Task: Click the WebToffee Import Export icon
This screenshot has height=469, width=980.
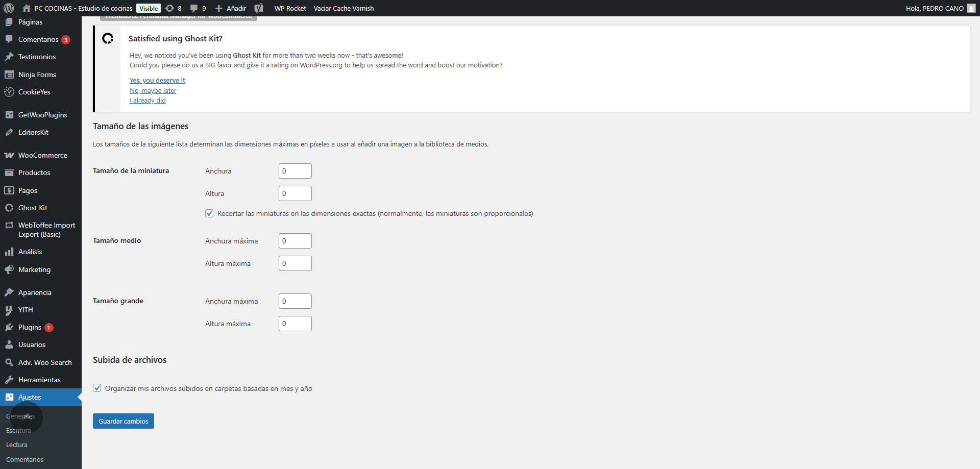Action: 9,225
